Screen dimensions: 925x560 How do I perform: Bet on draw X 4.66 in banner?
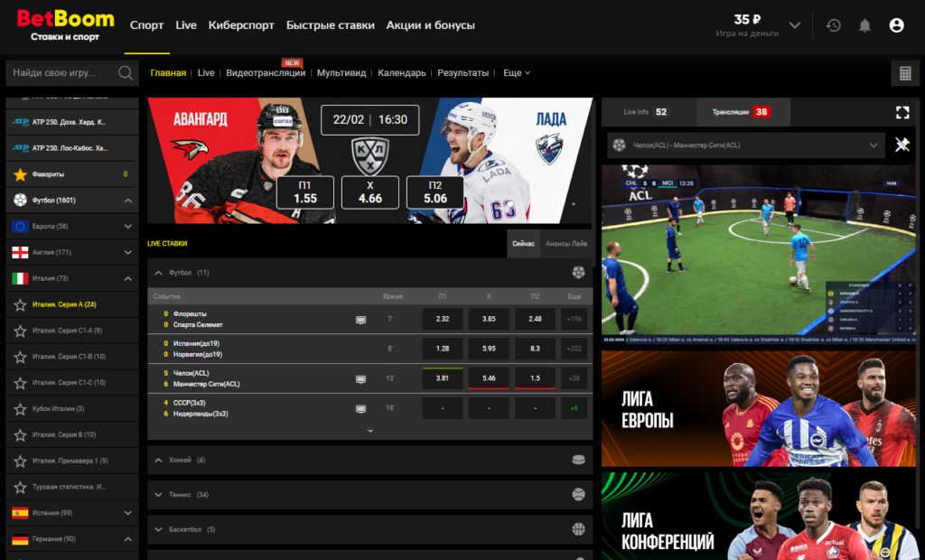369,192
